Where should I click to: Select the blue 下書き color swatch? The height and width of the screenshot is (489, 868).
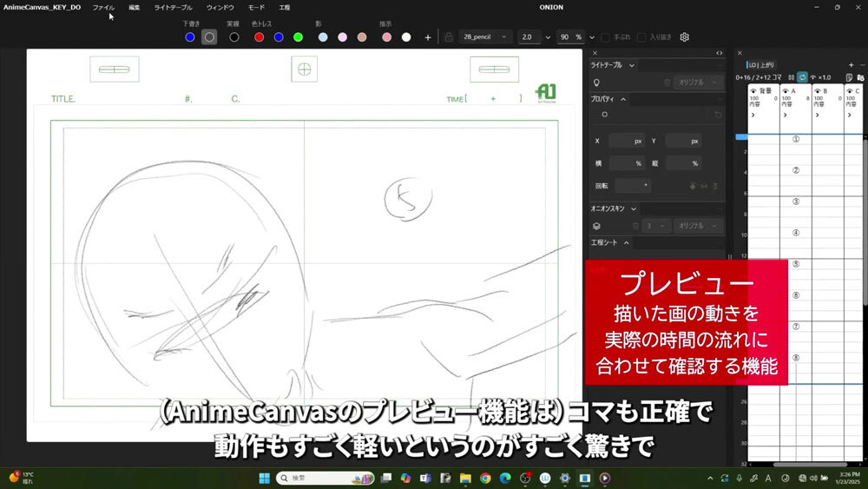point(190,37)
